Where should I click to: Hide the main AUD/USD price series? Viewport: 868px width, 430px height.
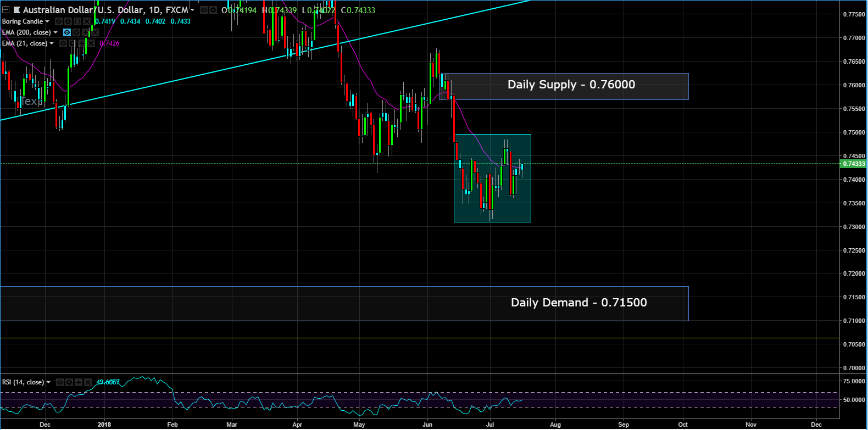[x=204, y=10]
